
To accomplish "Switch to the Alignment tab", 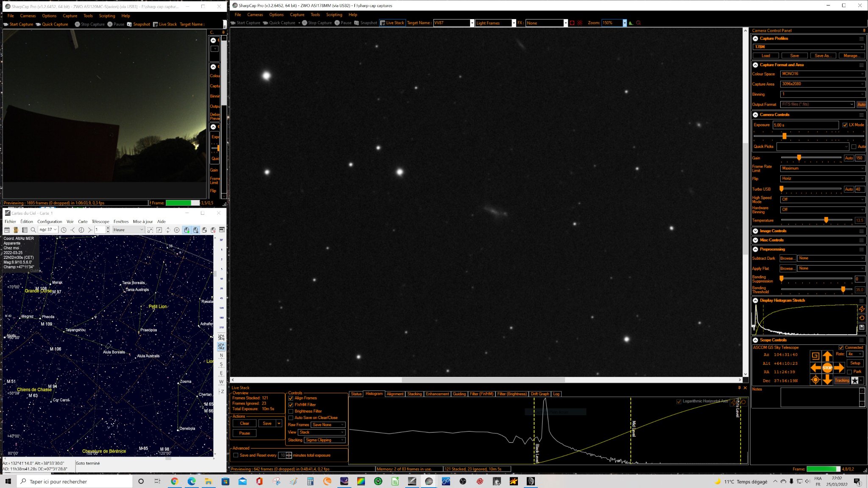I will coord(395,394).
